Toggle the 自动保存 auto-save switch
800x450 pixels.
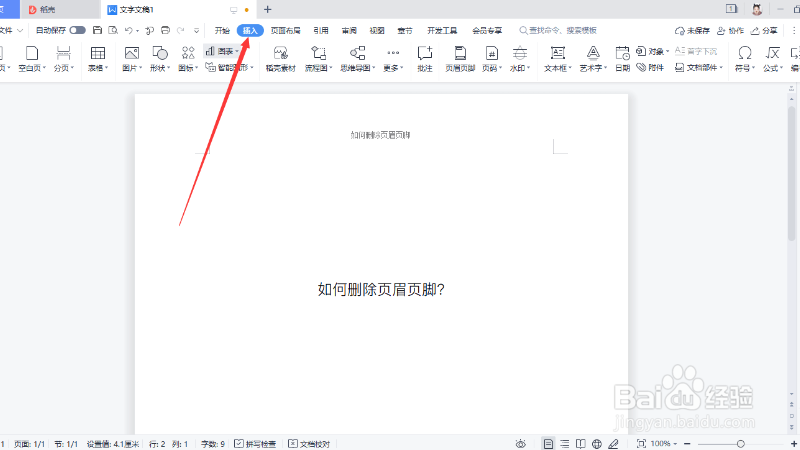coord(78,31)
